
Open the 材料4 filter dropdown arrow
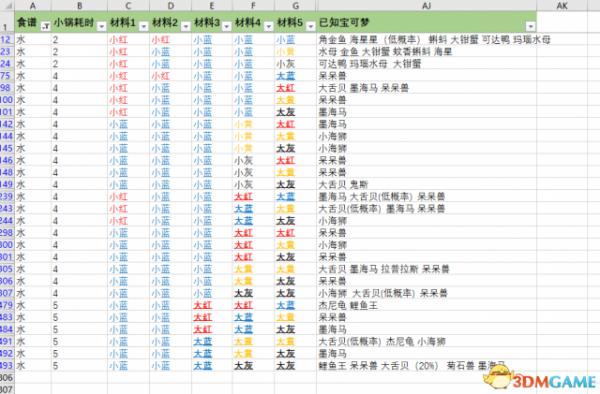tap(269, 26)
